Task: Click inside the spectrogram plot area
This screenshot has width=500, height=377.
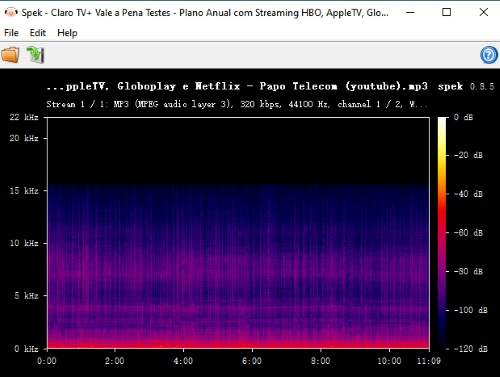Action: pyautogui.click(x=238, y=233)
